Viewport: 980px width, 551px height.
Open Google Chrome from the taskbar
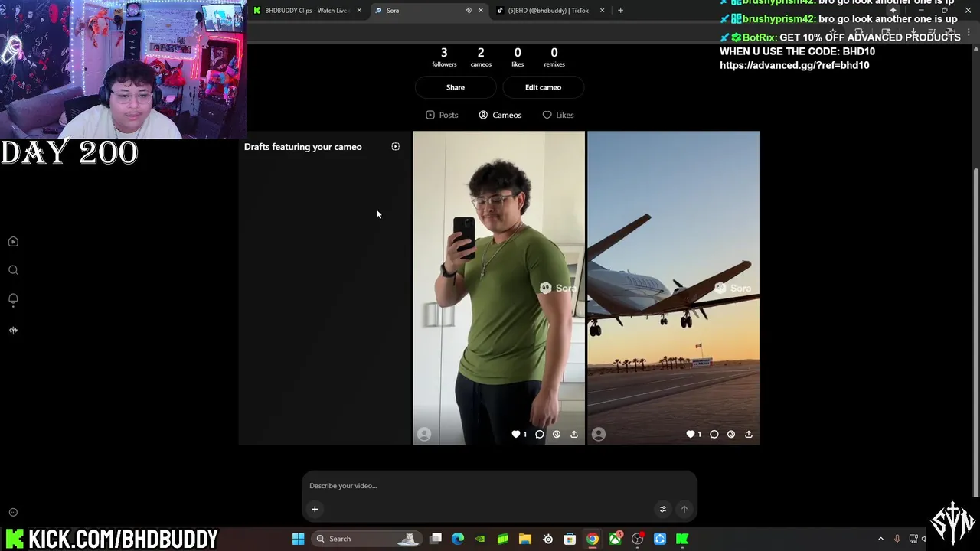pos(593,539)
